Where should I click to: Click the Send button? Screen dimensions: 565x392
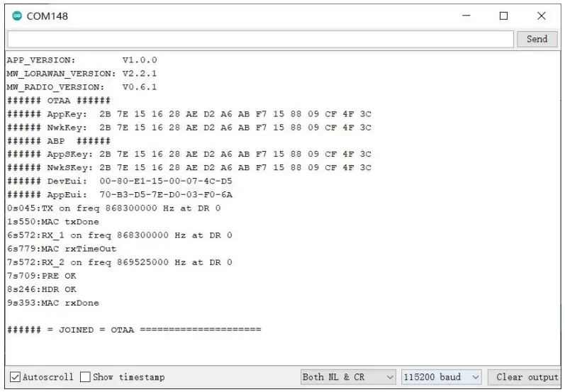point(537,39)
